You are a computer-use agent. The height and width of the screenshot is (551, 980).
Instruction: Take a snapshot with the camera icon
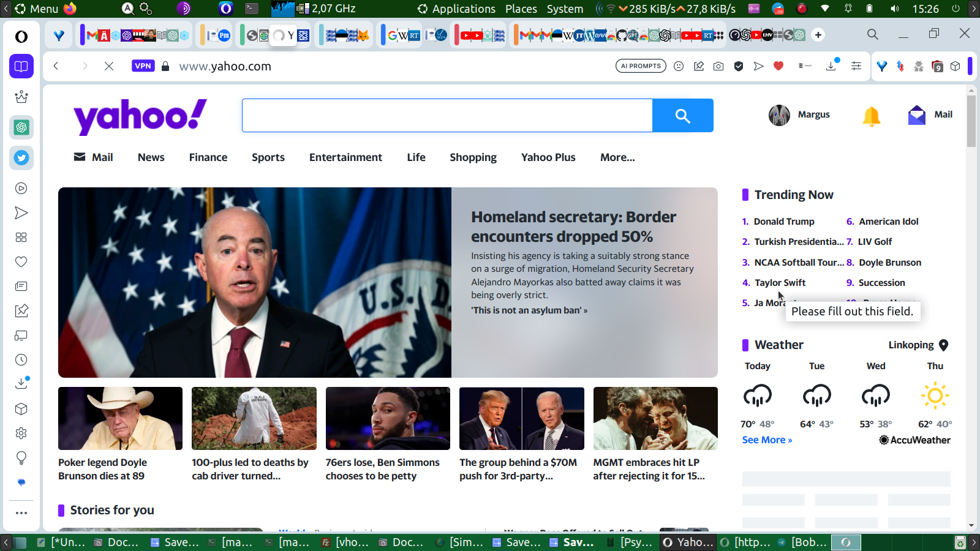tap(718, 66)
